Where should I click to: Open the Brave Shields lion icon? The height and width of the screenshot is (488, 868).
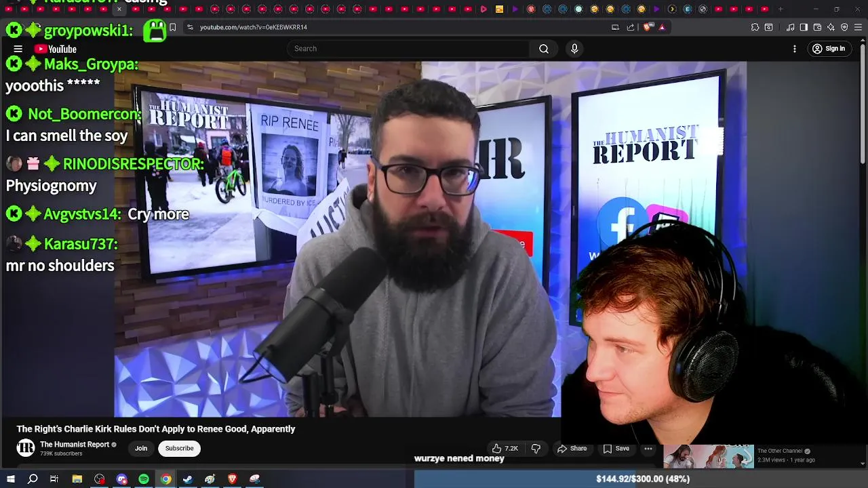pos(647,27)
